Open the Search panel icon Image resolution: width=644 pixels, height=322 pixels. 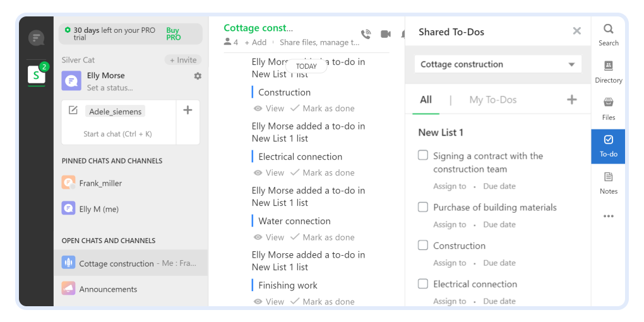(x=608, y=29)
